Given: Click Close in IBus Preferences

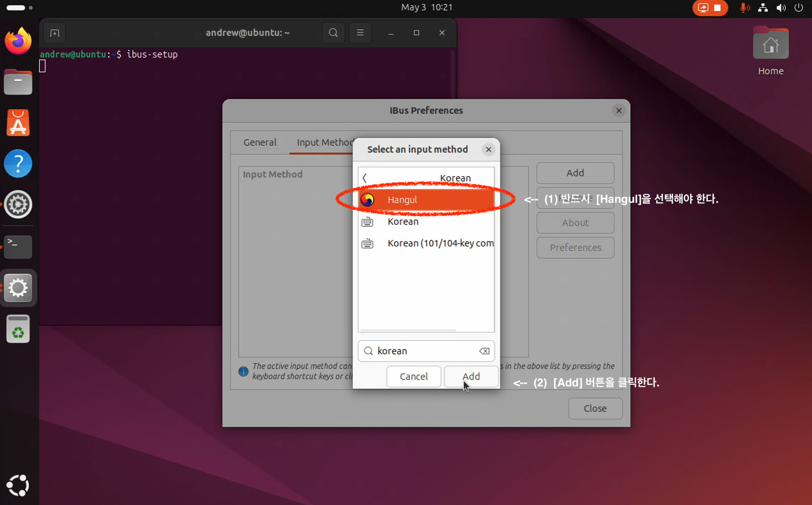Looking at the screenshot, I should 595,408.
